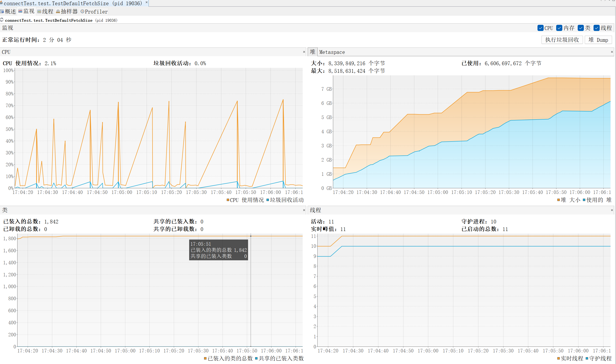Toggle the 线程 threads checkbox at top right
Image resolution: width=616 pixels, height=364 pixels.
596,28
